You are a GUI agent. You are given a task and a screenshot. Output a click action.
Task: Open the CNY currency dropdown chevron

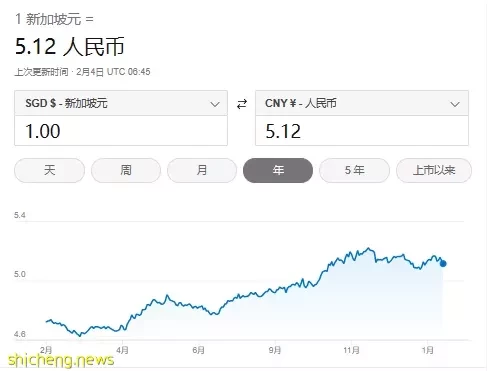(455, 104)
